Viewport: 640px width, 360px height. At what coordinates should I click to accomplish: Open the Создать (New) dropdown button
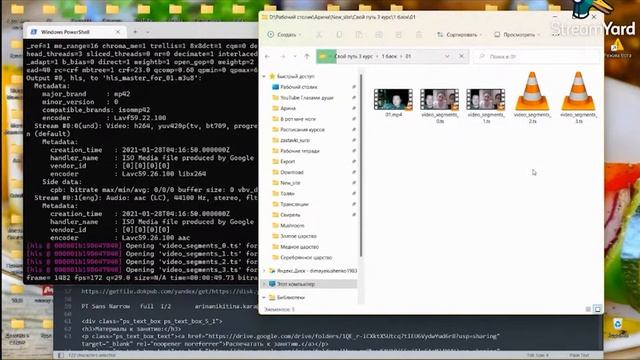click(284, 35)
